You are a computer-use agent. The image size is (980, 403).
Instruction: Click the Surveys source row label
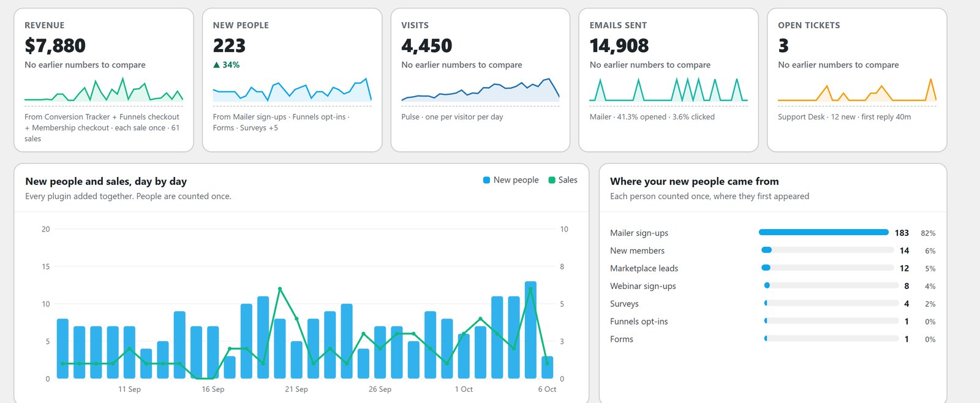pyautogui.click(x=624, y=304)
